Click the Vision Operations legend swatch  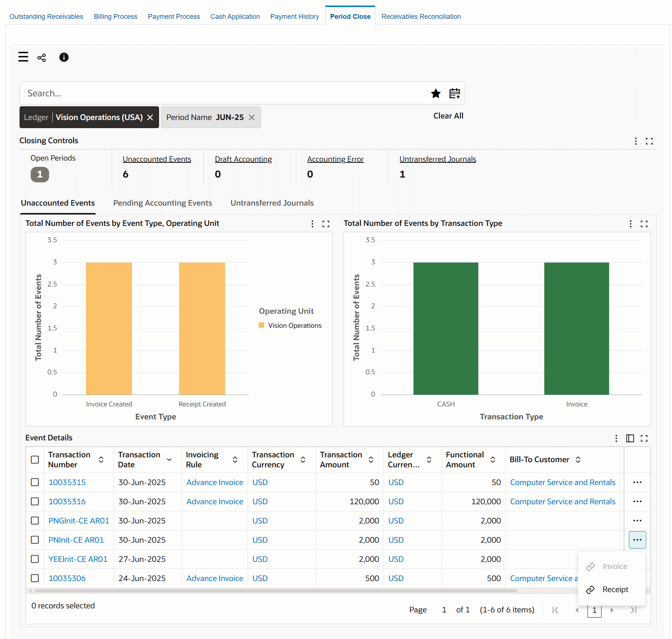262,325
